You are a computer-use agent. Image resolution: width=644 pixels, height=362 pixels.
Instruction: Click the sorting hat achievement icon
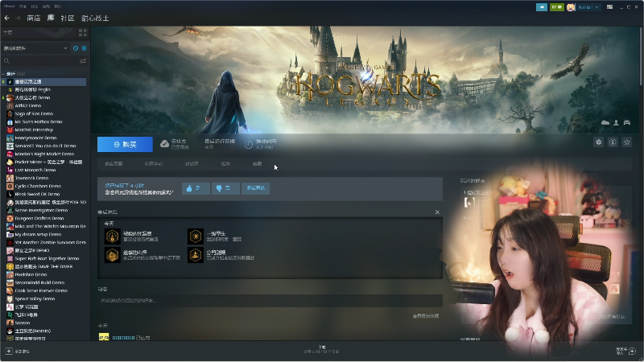coord(196,255)
